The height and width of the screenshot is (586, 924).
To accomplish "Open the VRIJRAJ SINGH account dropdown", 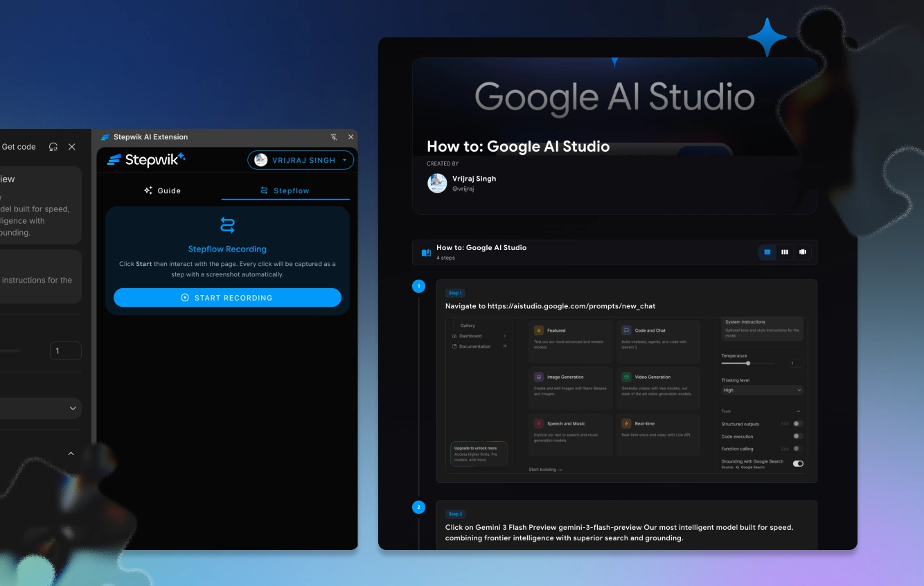I will [301, 160].
